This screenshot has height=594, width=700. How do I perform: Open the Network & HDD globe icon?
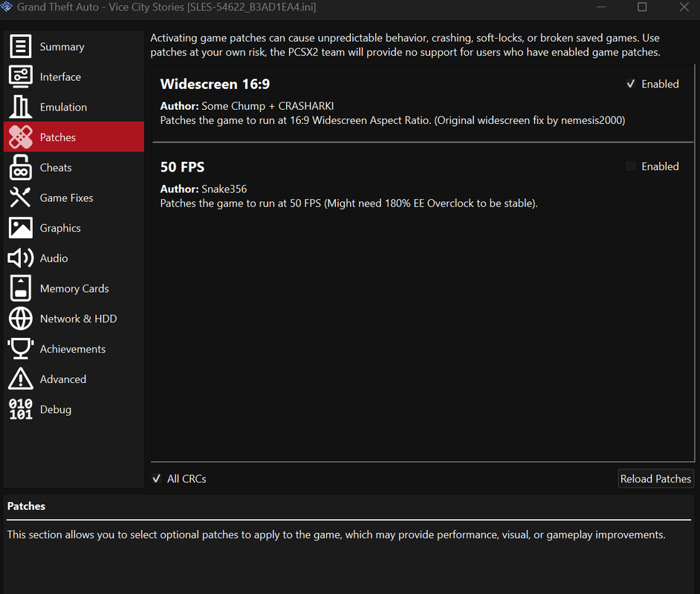click(21, 319)
